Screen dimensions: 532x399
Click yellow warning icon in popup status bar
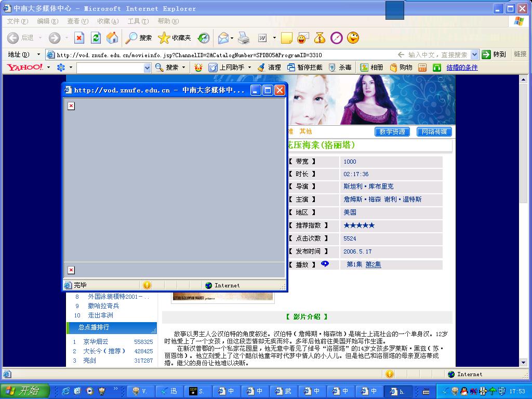[147, 285]
